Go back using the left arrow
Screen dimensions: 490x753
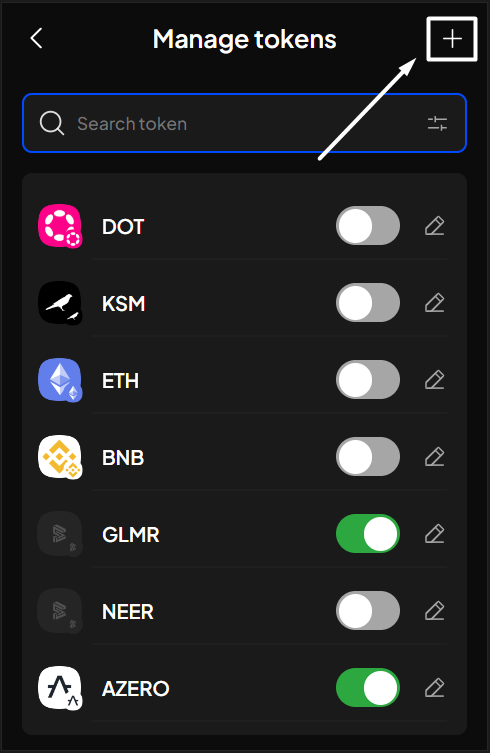click(37, 38)
